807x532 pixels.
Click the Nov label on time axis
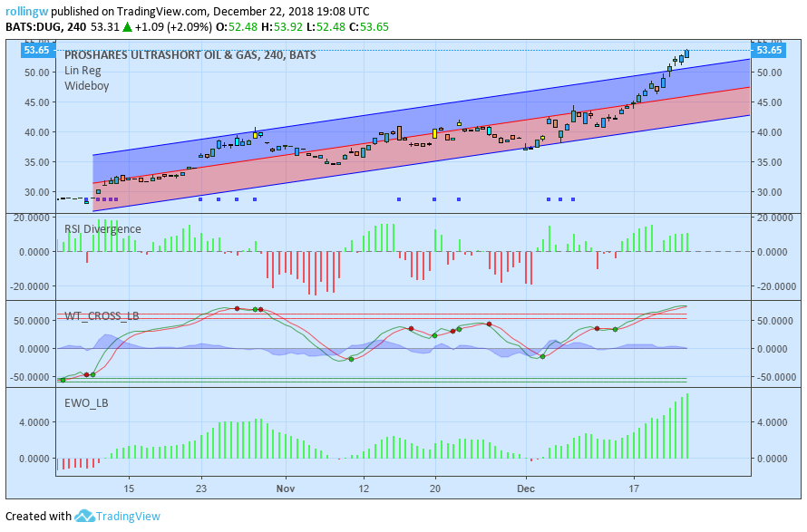[285, 488]
